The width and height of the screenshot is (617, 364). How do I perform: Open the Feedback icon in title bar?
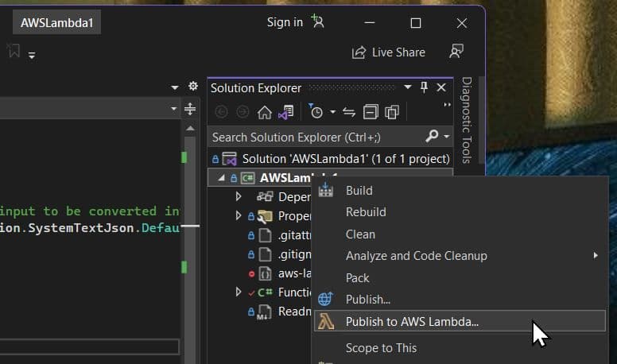point(456,52)
